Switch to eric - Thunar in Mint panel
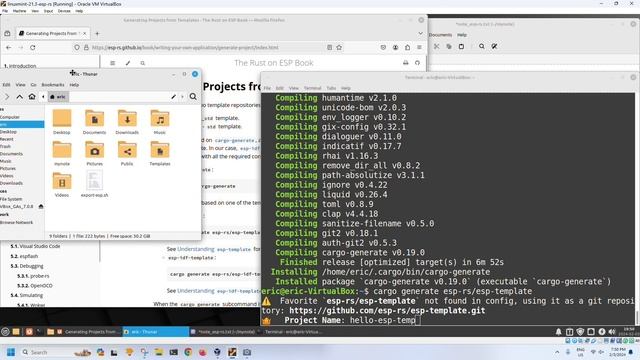 click(156, 332)
